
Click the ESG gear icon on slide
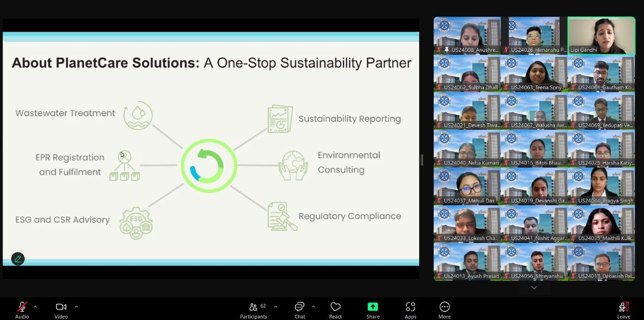[136, 223]
